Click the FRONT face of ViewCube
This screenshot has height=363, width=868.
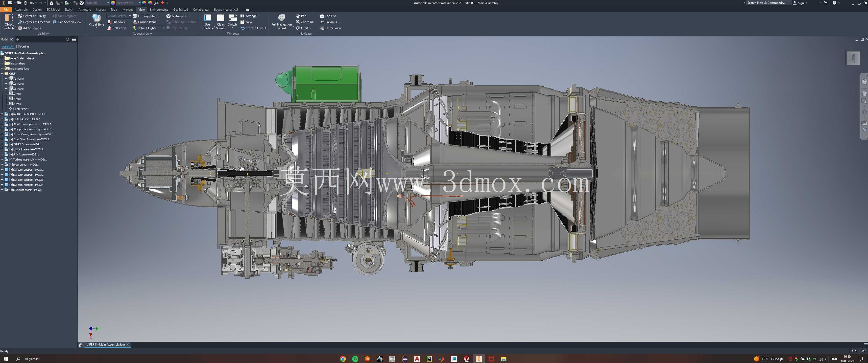pos(853,58)
